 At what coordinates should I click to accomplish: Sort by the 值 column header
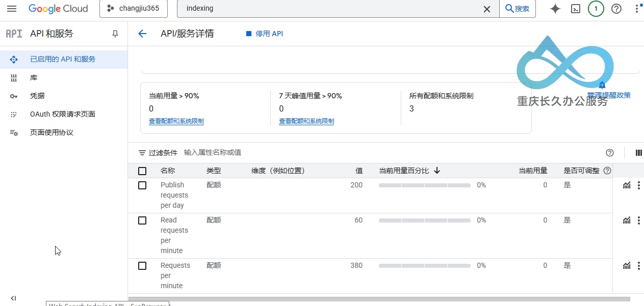click(x=359, y=171)
